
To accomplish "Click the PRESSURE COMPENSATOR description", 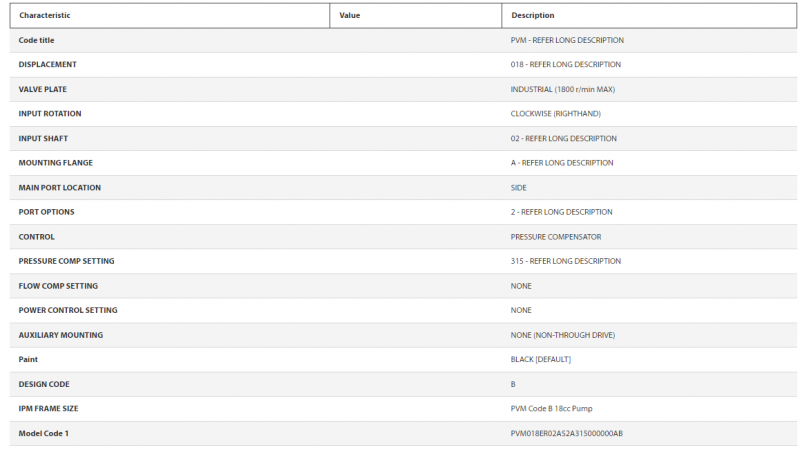I will (555, 237).
